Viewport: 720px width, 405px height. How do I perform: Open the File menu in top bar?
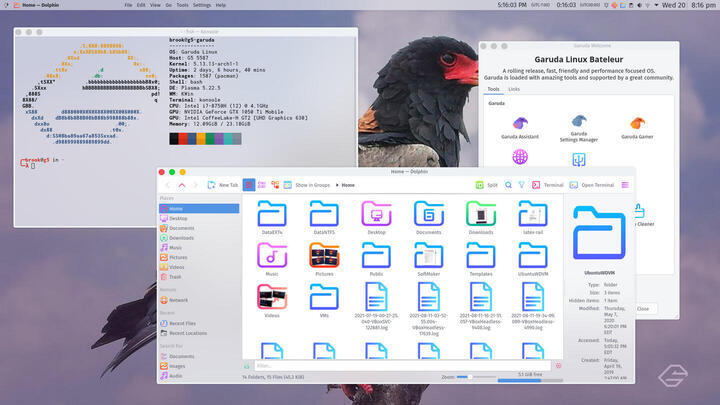click(x=128, y=5)
